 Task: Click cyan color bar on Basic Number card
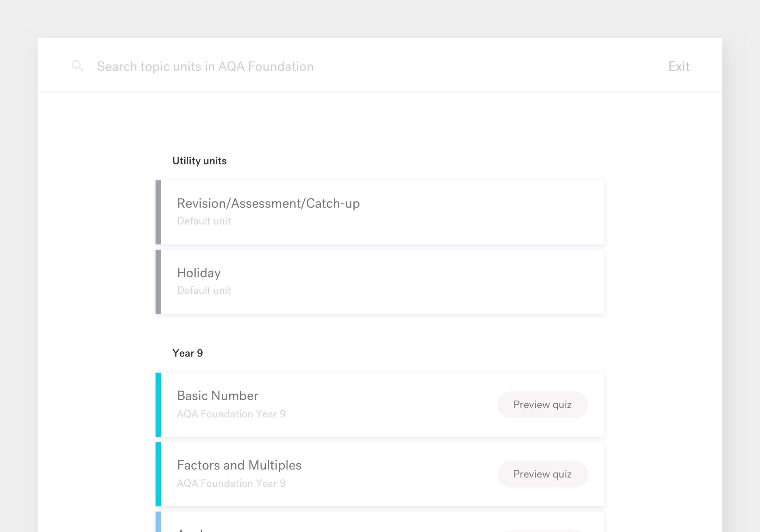click(x=158, y=405)
